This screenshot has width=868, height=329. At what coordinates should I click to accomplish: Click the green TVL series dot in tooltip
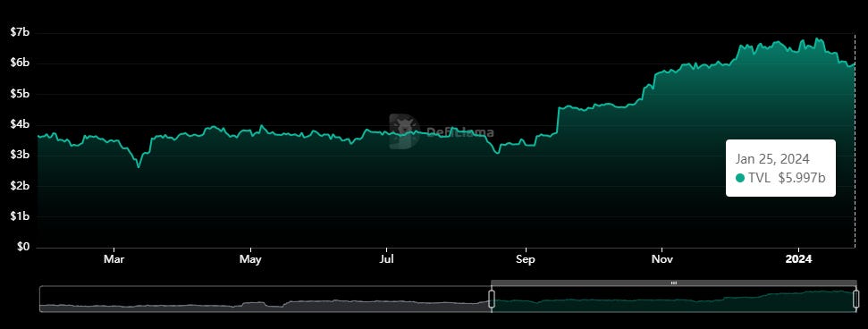(740, 178)
